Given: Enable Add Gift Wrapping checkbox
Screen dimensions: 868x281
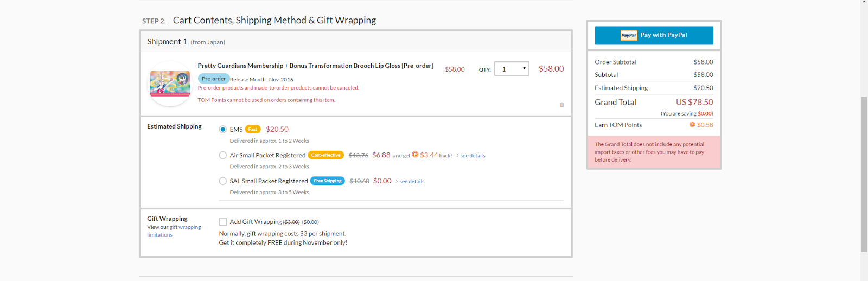Looking at the screenshot, I should click(223, 222).
